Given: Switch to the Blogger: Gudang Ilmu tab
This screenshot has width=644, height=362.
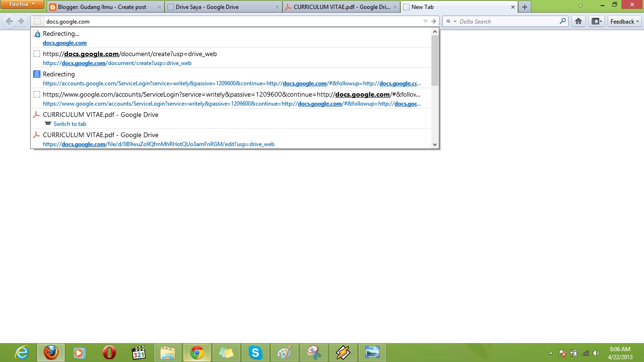Looking at the screenshot, I should 105,7.
